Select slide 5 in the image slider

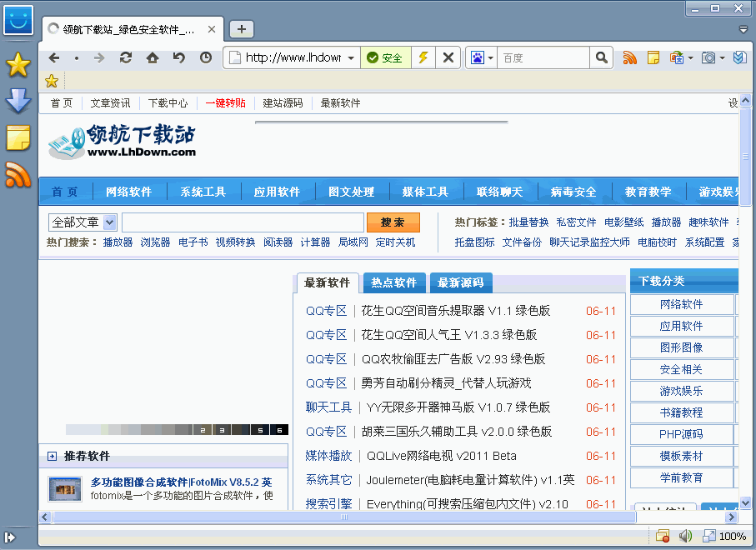(260, 430)
